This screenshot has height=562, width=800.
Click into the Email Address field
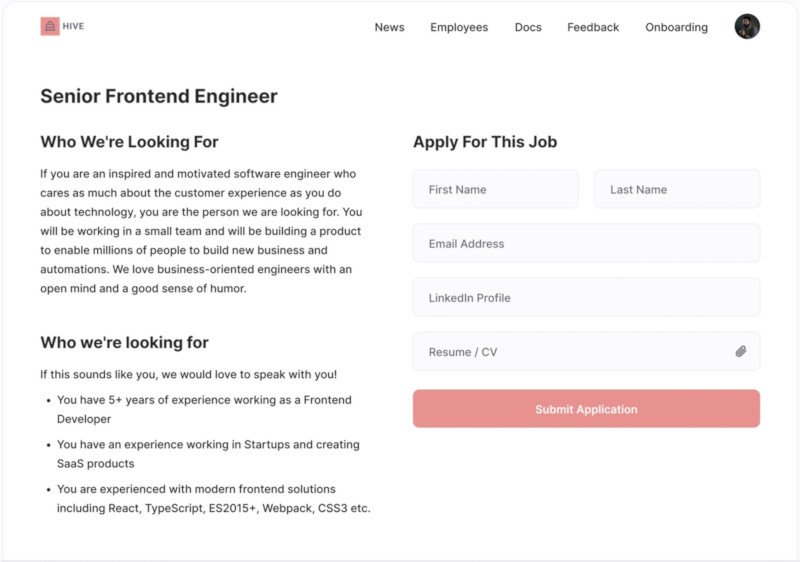click(x=586, y=243)
